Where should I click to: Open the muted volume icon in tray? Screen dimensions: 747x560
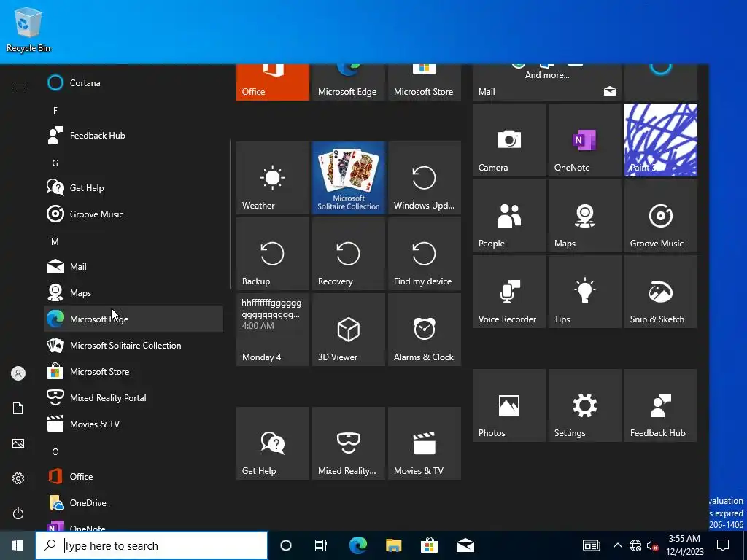[x=652, y=545]
